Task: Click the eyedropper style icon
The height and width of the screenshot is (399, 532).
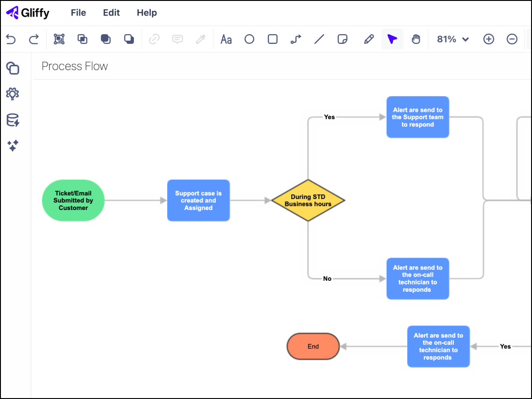Action: [x=201, y=39]
